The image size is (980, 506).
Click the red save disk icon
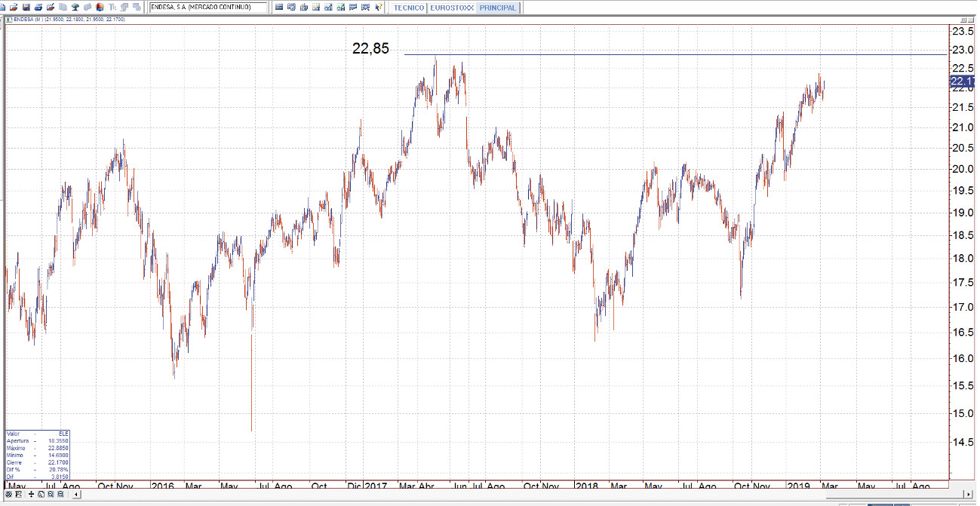point(26,7)
